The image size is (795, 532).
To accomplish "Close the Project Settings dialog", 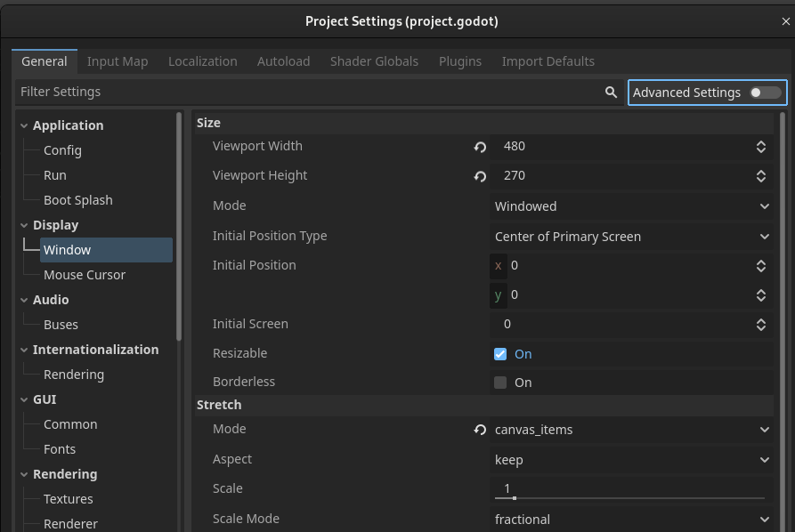I will pyautogui.click(x=785, y=21).
